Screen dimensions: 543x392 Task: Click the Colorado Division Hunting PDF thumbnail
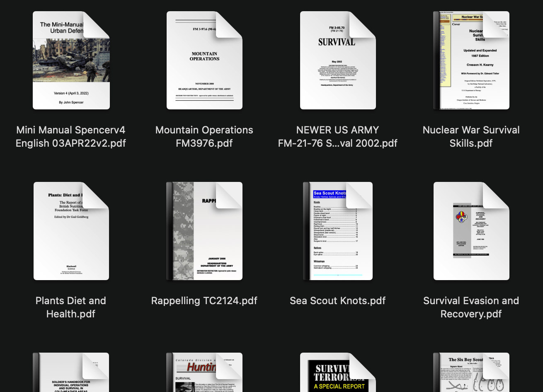coord(204,372)
